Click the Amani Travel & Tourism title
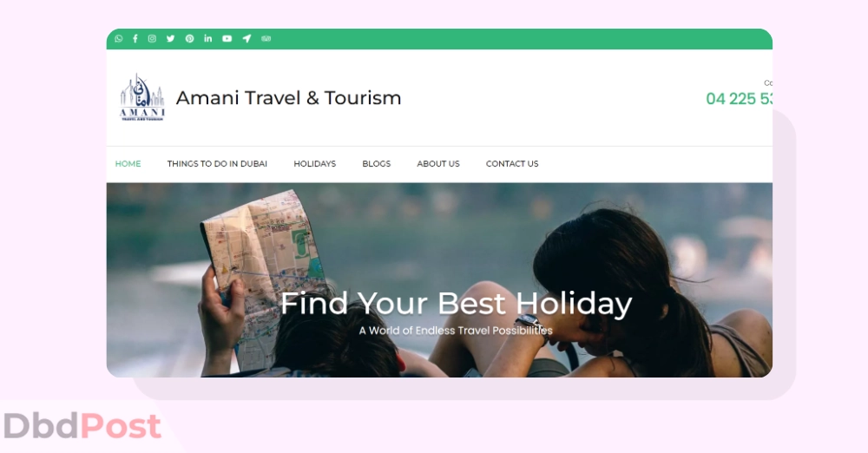The width and height of the screenshot is (868, 453). (x=288, y=98)
